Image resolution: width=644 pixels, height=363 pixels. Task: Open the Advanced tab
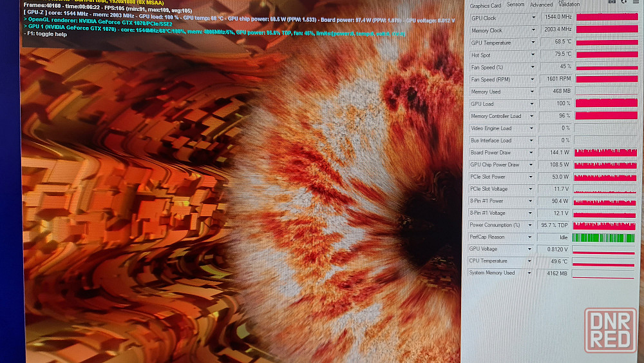[x=541, y=5]
